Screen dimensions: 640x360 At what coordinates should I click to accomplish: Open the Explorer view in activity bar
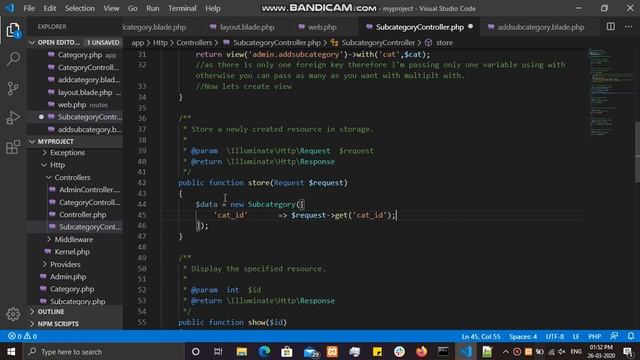13,30
